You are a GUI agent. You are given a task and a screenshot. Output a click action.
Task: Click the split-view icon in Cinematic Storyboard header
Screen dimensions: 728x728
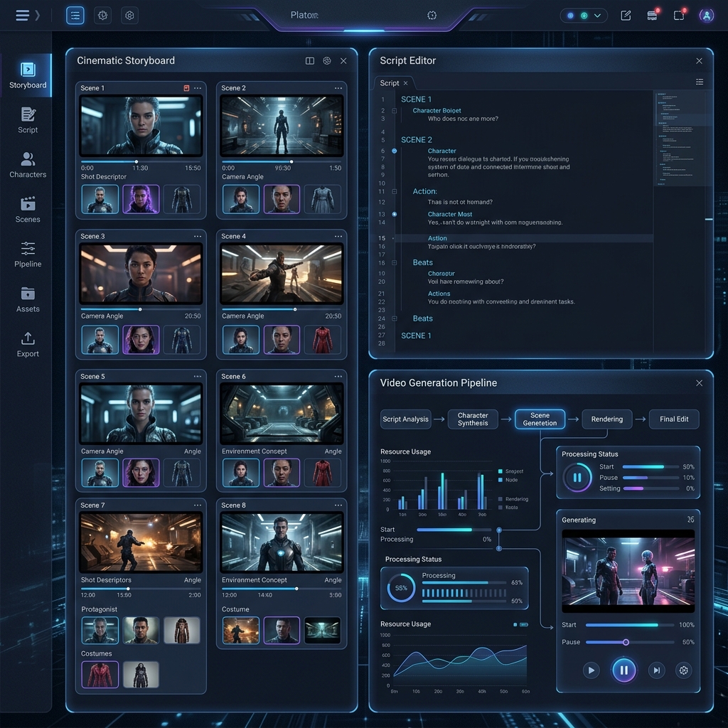click(x=310, y=61)
